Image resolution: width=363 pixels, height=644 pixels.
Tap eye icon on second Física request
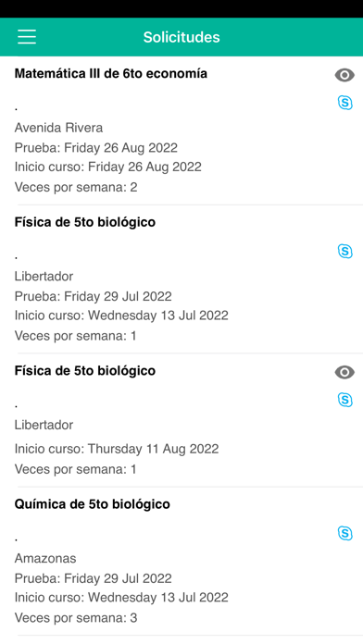coord(344,373)
